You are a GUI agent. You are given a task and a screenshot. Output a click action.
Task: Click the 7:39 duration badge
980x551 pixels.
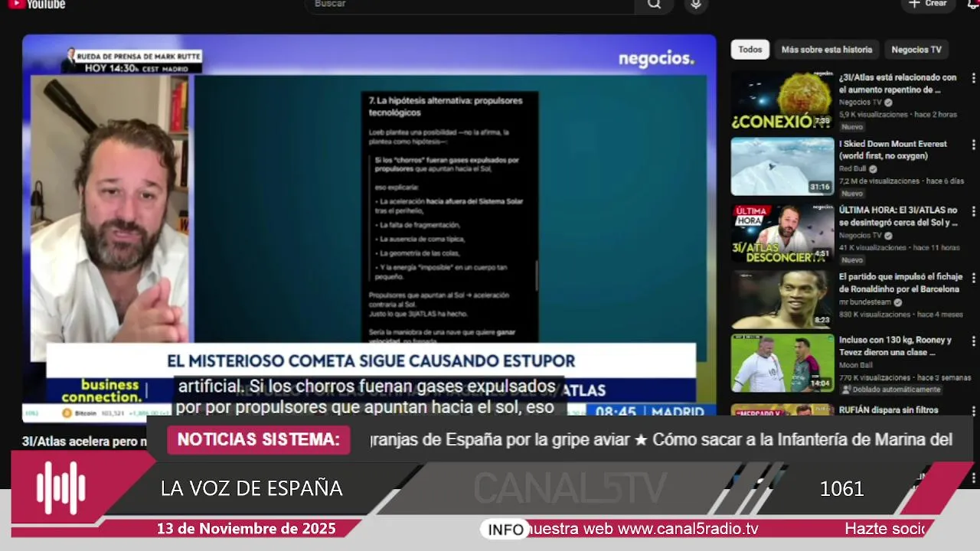pos(822,121)
